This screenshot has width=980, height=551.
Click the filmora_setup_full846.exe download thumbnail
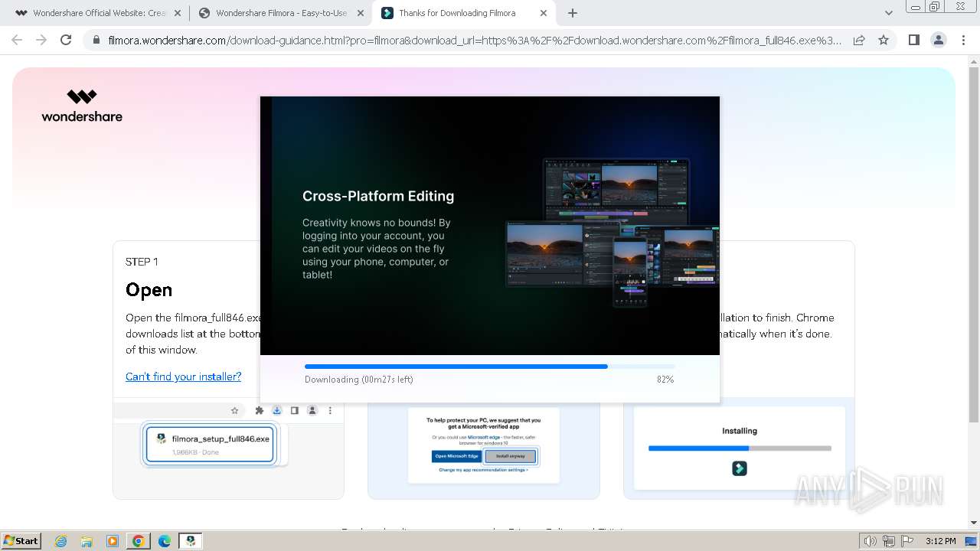click(210, 444)
